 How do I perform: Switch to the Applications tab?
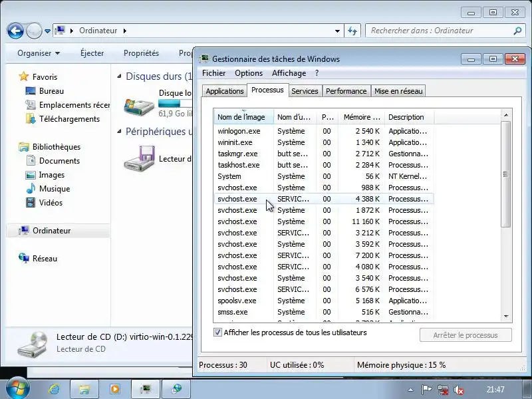click(x=225, y=91)
